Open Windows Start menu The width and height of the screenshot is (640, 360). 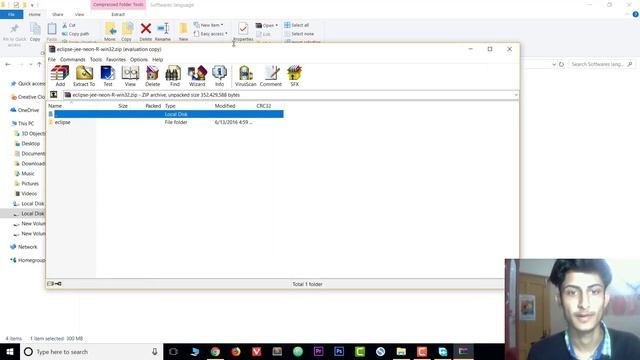click(x=10, y=351)
